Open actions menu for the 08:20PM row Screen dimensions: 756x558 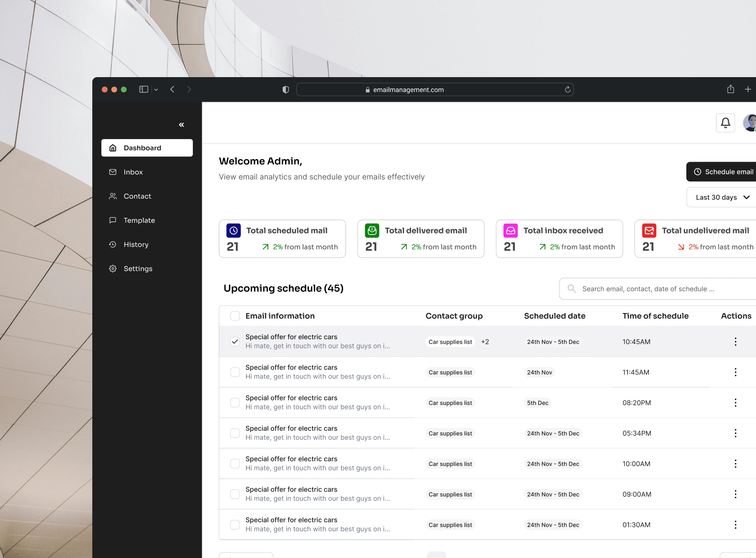coord(735,403)
